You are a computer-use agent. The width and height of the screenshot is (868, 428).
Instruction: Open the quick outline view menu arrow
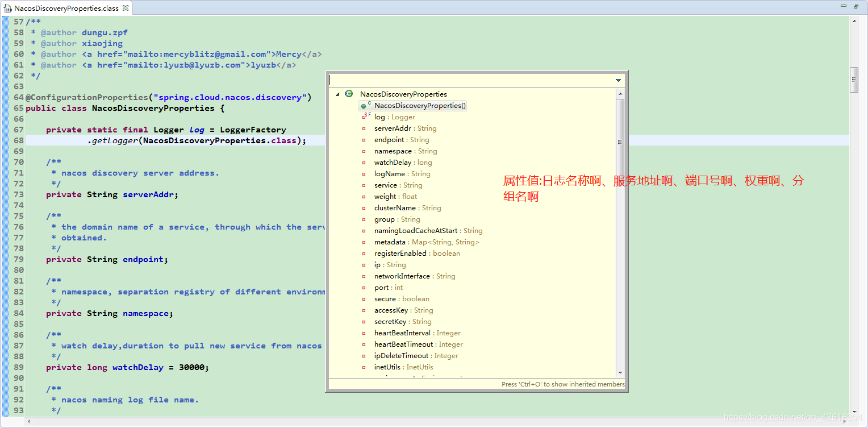[619, 81]
